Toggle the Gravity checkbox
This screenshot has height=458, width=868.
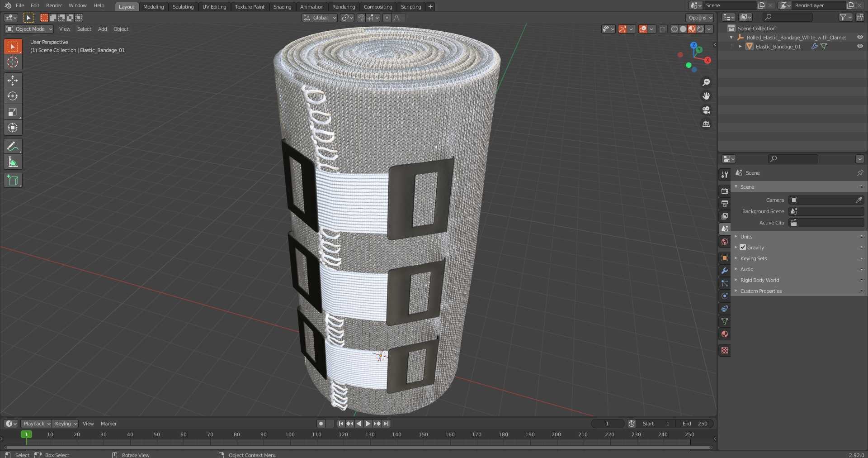[743, 248]
